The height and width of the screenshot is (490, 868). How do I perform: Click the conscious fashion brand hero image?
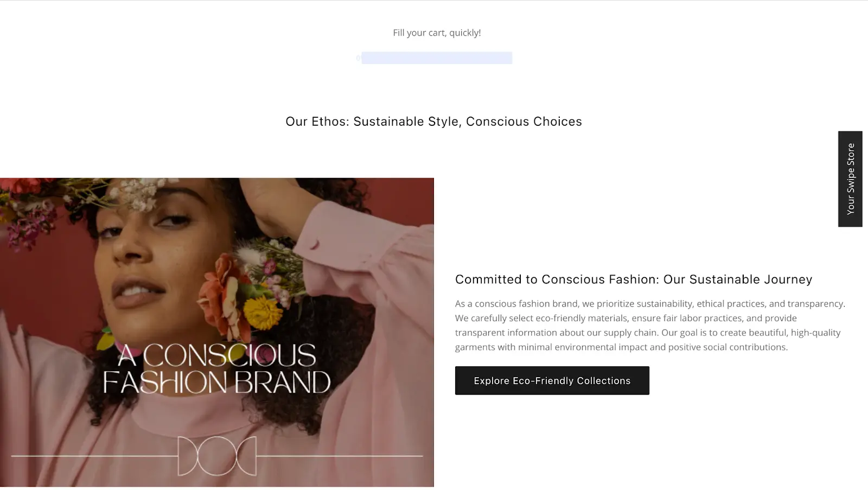pyautogui.click(x=217, y=332)
